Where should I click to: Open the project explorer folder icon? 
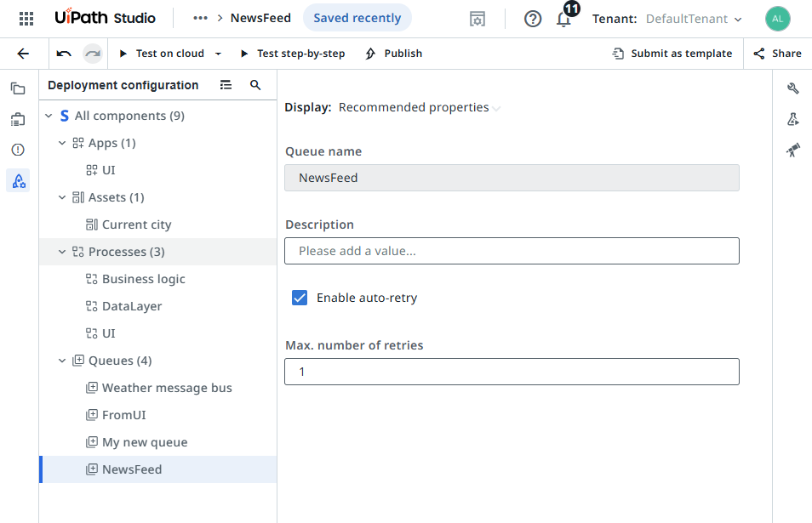pyautogui.click(x=18, y=88)
